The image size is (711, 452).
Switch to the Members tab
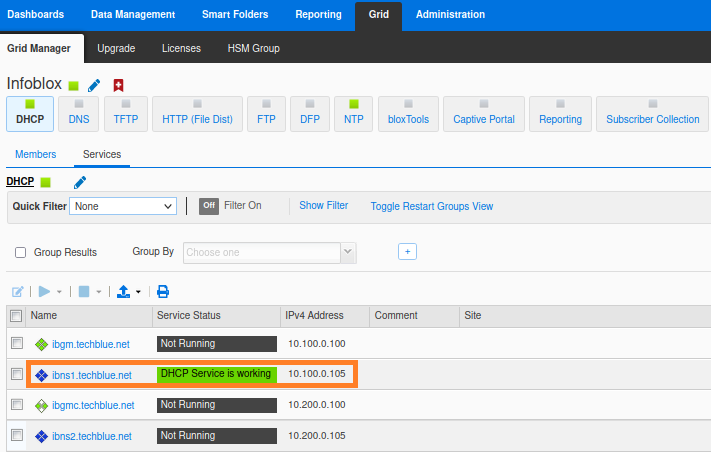click(35, 154)
